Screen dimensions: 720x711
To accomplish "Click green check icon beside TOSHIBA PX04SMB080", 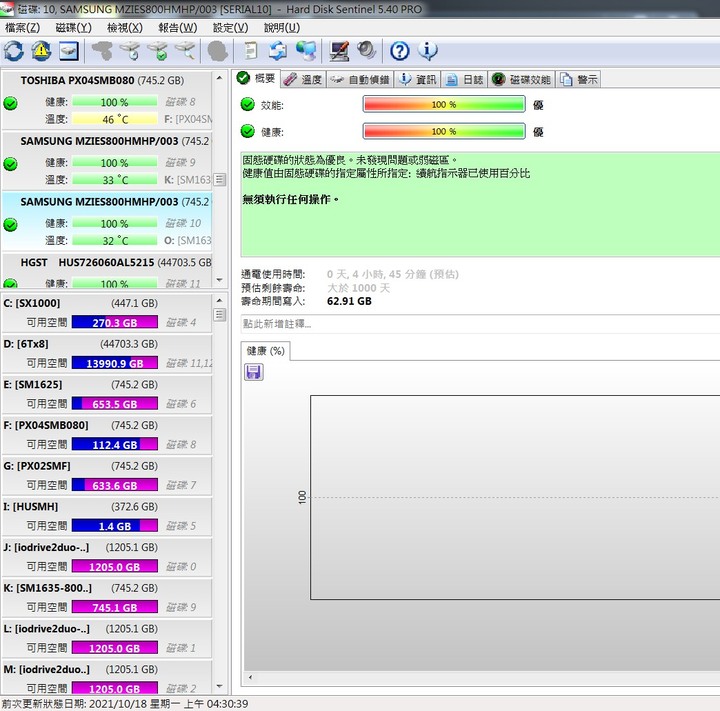I will [11, 103].
